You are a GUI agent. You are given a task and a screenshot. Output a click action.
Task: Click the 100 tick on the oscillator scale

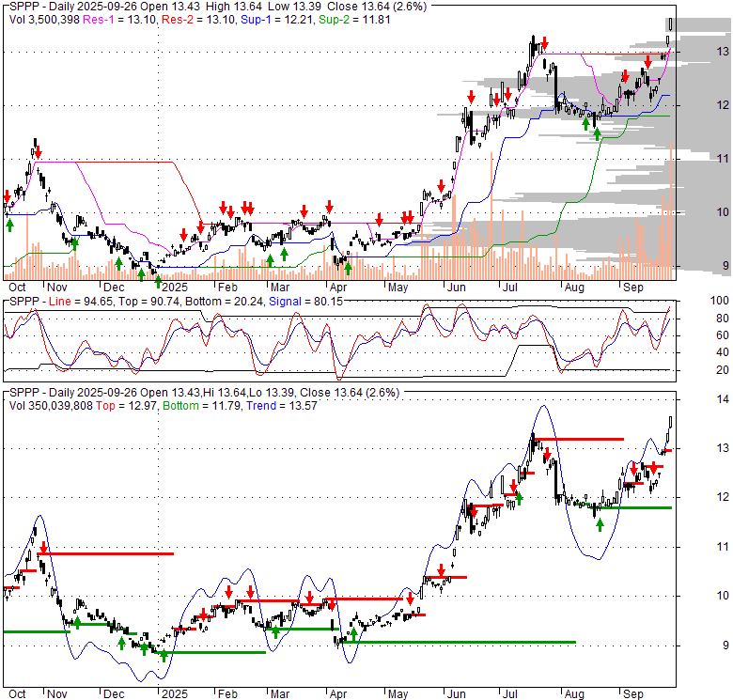[720, 301]
